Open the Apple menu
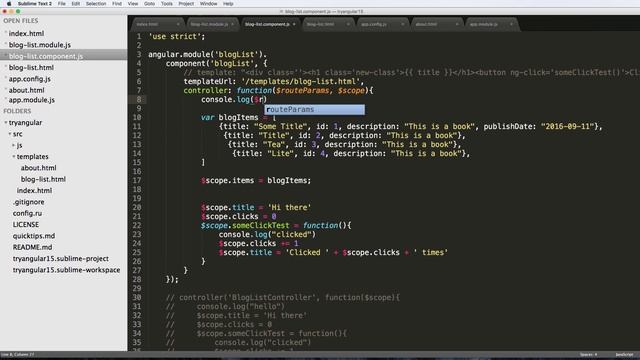 pos(9,4)
